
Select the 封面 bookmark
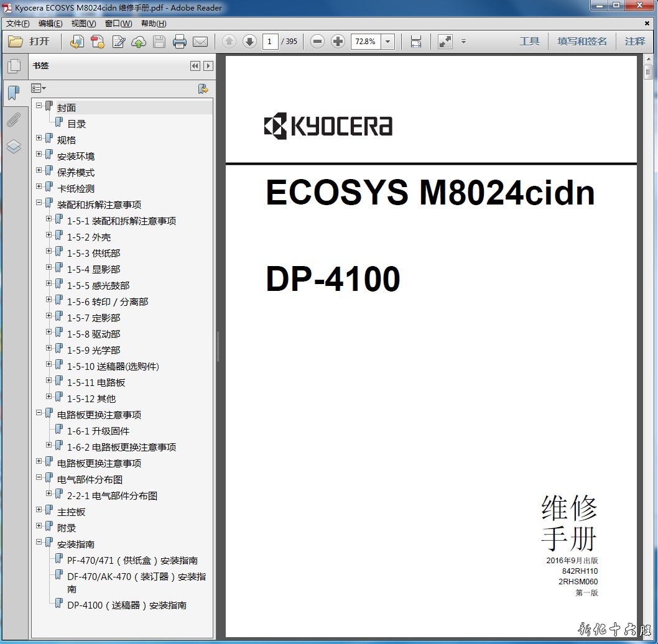[67, 108]
